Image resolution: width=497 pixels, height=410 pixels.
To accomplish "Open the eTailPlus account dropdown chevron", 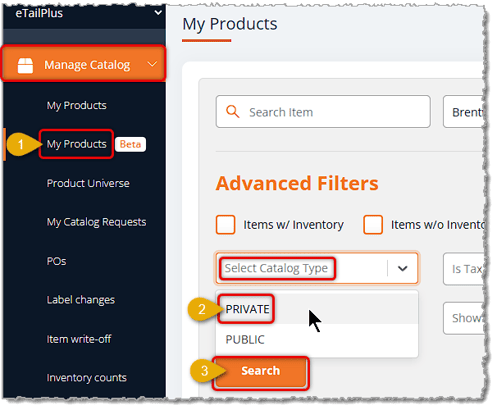I will [158, 13].
